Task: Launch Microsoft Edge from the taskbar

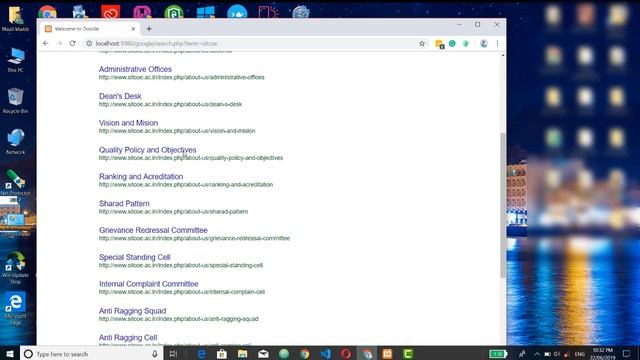Action: (x=201, y=354)
